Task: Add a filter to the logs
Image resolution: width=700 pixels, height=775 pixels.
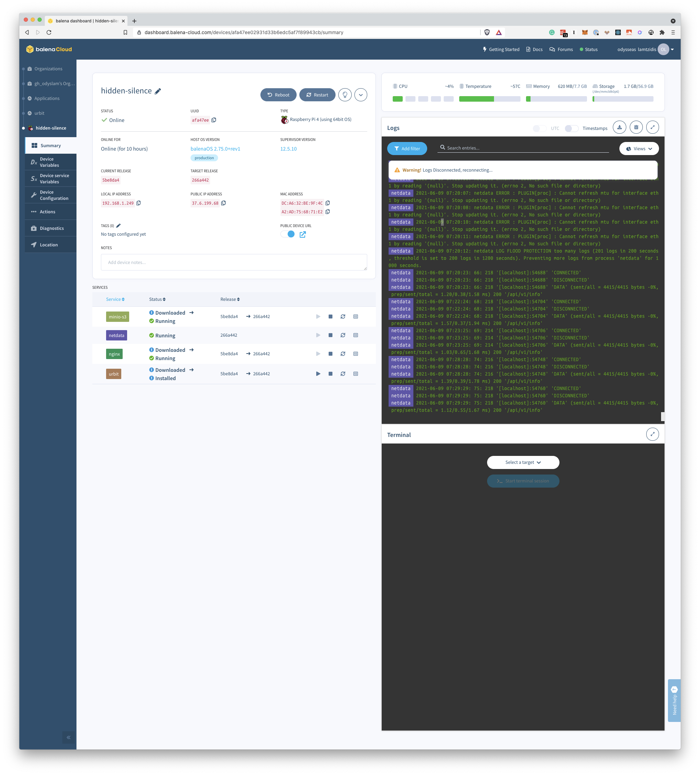Action: (407, 149)
